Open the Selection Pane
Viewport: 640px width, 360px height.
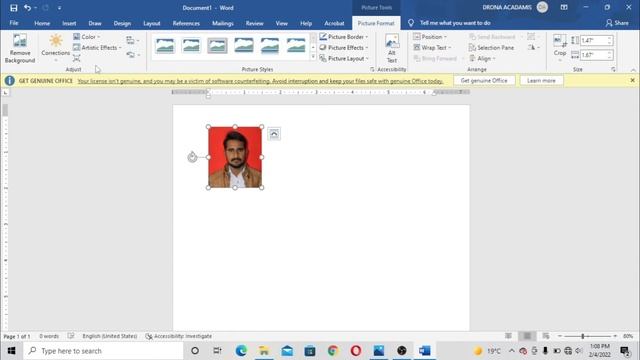(x=491, y=48)
